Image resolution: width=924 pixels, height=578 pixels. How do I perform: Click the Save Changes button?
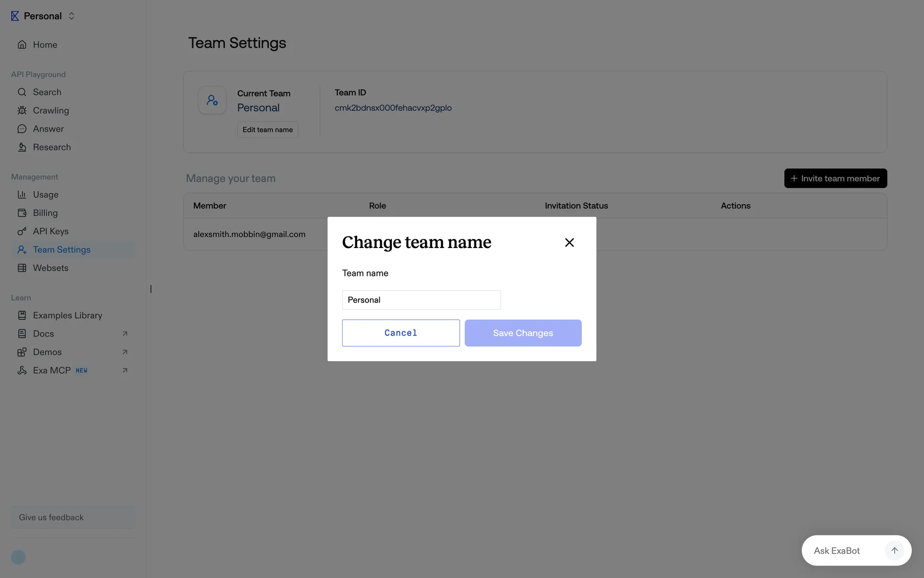click(523, 333)
